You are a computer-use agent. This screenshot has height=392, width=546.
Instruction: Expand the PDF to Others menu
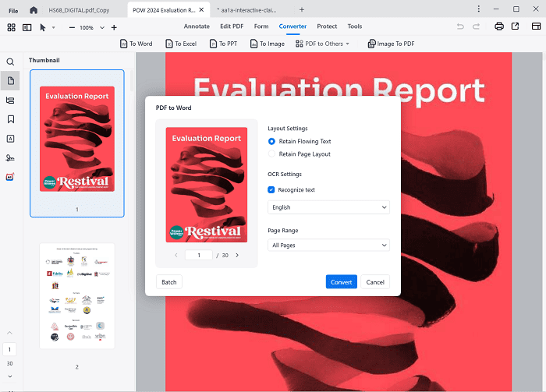tap(322, 44)
